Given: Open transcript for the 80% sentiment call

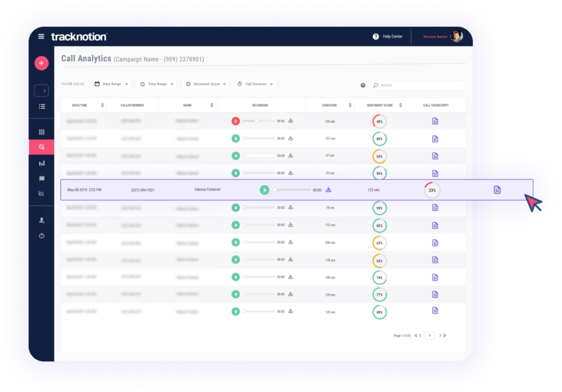Looking at the screenshot, I should coord(435,310).
